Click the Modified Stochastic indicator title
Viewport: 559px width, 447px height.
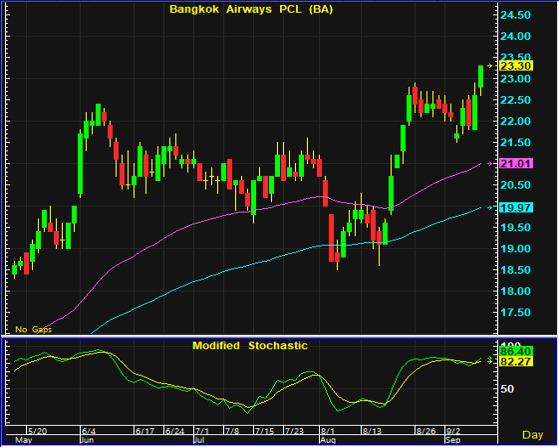(250, 345)
